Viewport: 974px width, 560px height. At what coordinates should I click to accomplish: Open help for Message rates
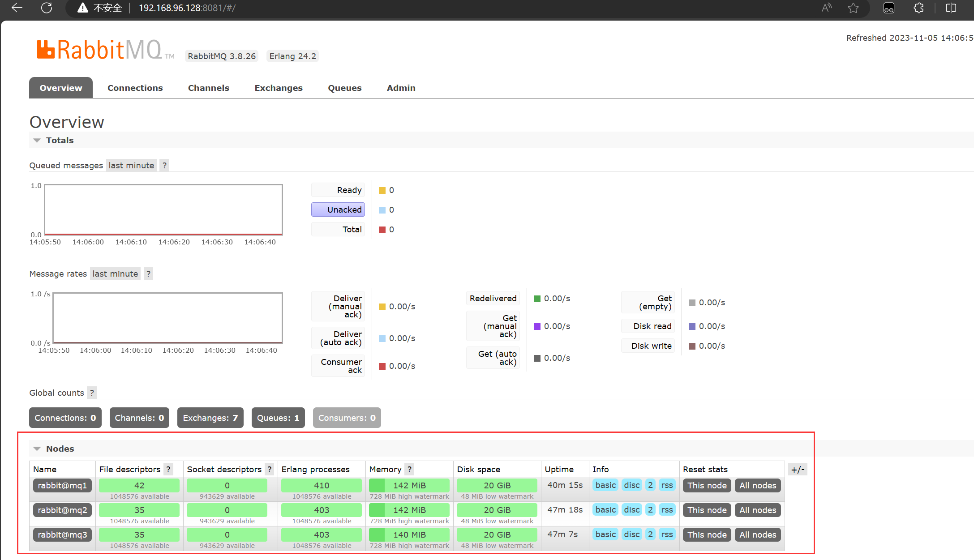pos(148,274)
